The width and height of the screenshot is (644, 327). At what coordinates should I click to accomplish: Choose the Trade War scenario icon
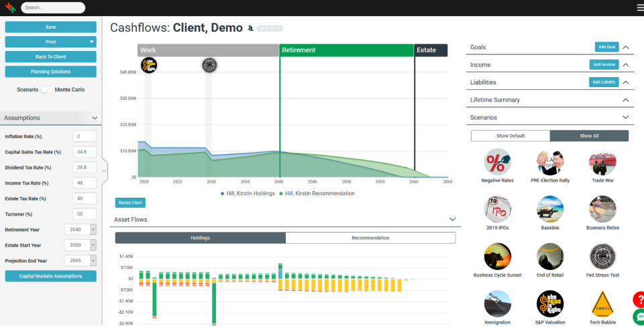[602, 162]
